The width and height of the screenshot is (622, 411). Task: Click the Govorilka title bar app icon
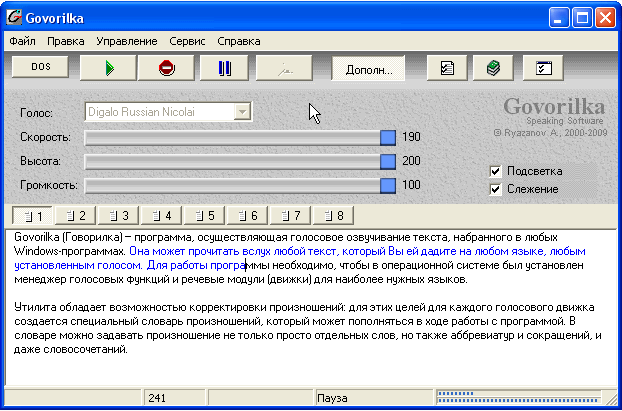[x=14, y=17]
